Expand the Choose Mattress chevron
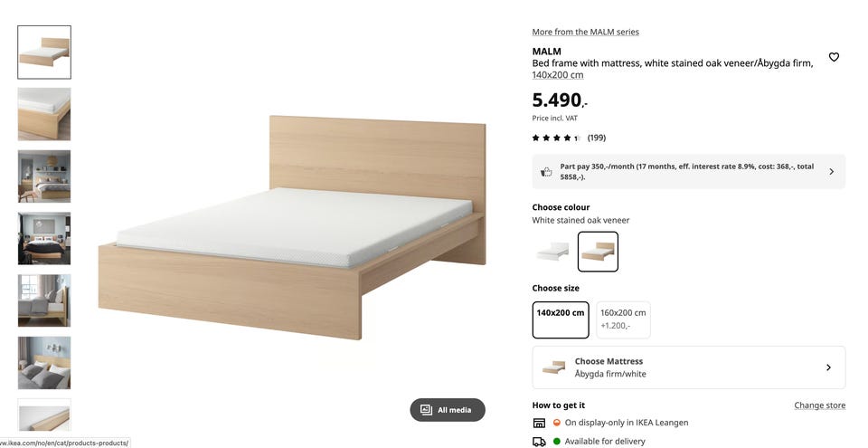 click(829, 367)
